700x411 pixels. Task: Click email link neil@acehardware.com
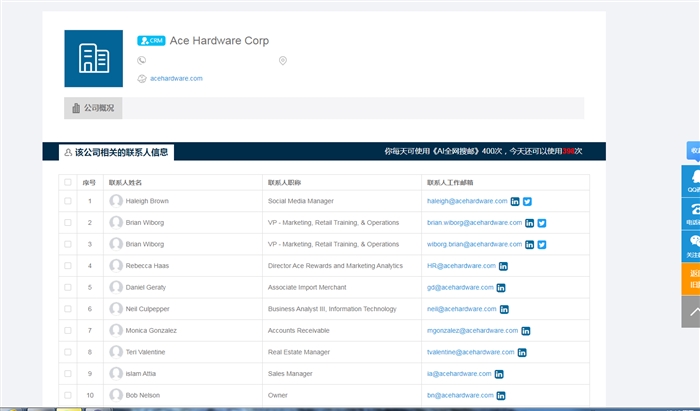462,309
